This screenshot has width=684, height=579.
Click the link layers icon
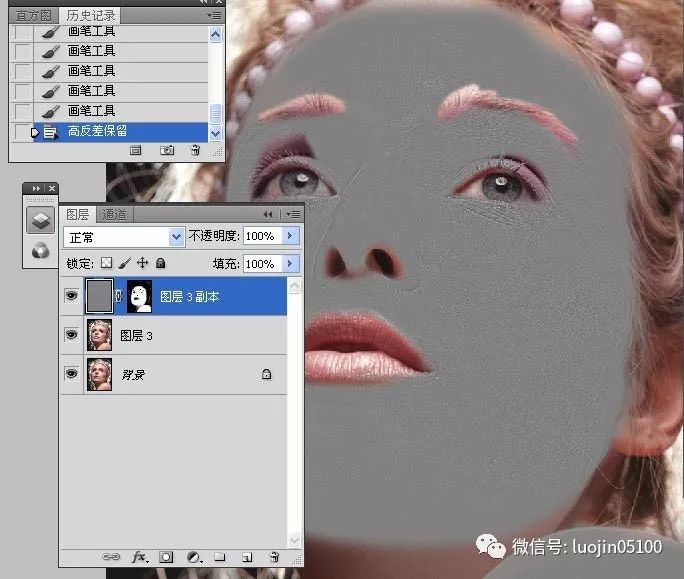pyautogui.click(x=111, y=557)
